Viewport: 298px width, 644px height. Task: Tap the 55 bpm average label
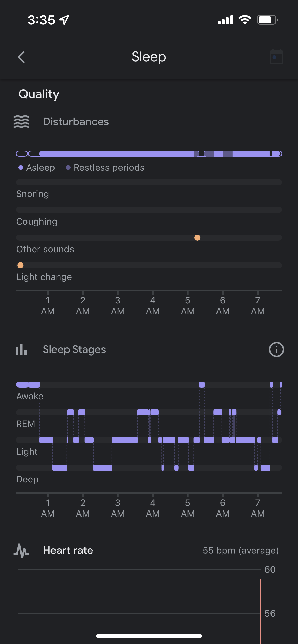click(240, 550)
